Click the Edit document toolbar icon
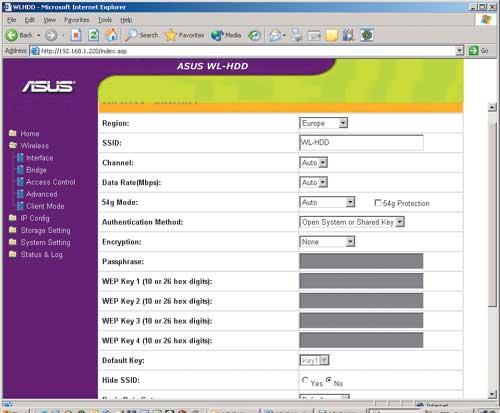 click(x=314, y=35)
